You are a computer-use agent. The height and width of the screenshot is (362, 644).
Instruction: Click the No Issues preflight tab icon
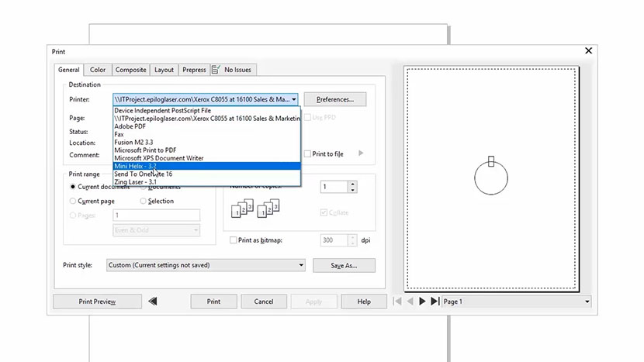216,70
